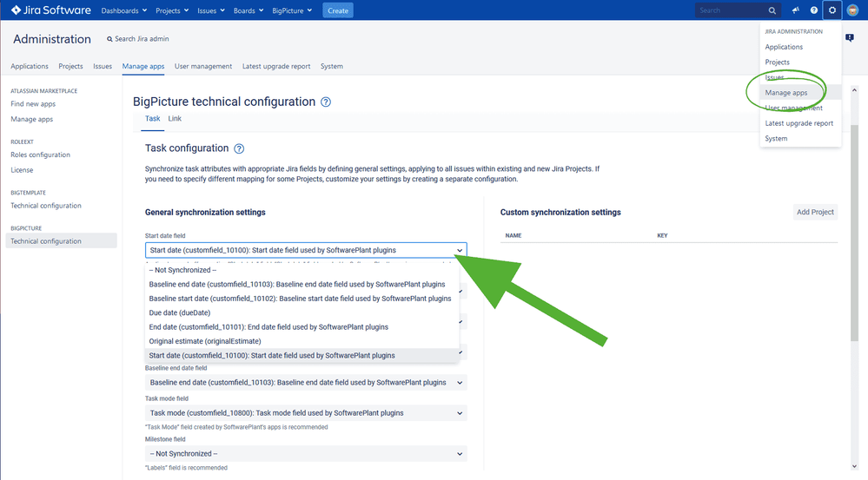Switch to Issues admin tab

(x=103, y=66)
